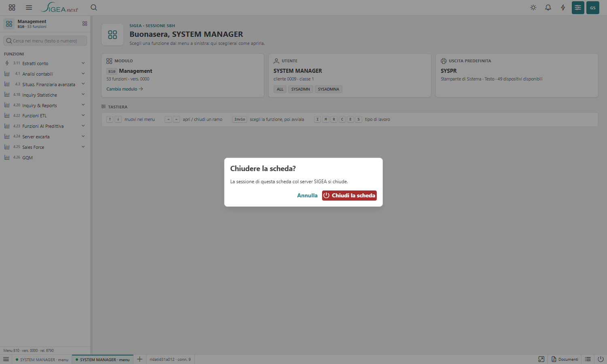
Task: Open search with the magnifier icon
Action: click(x=94, y=8)
